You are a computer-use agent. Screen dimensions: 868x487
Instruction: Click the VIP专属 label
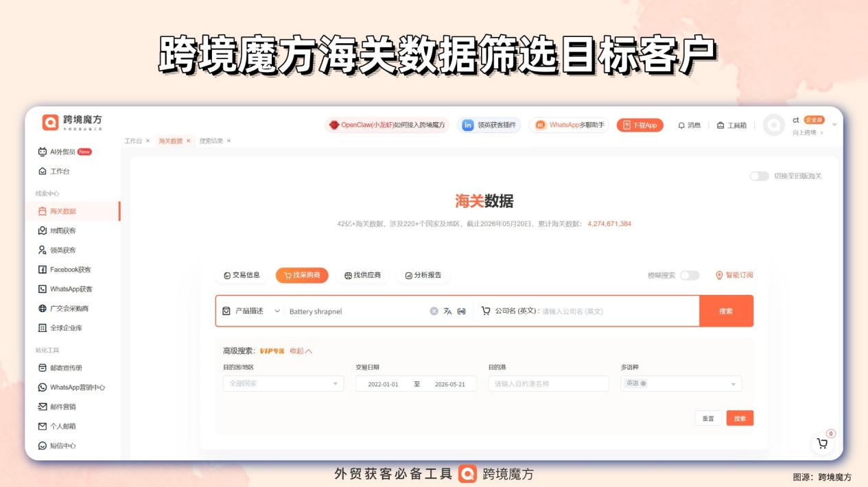pos(272,351)
